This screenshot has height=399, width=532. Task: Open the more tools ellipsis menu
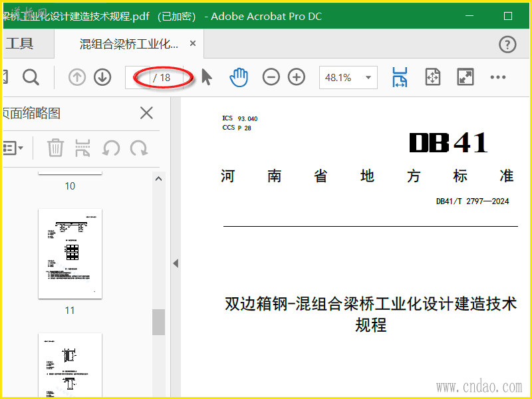pos(497,77)
